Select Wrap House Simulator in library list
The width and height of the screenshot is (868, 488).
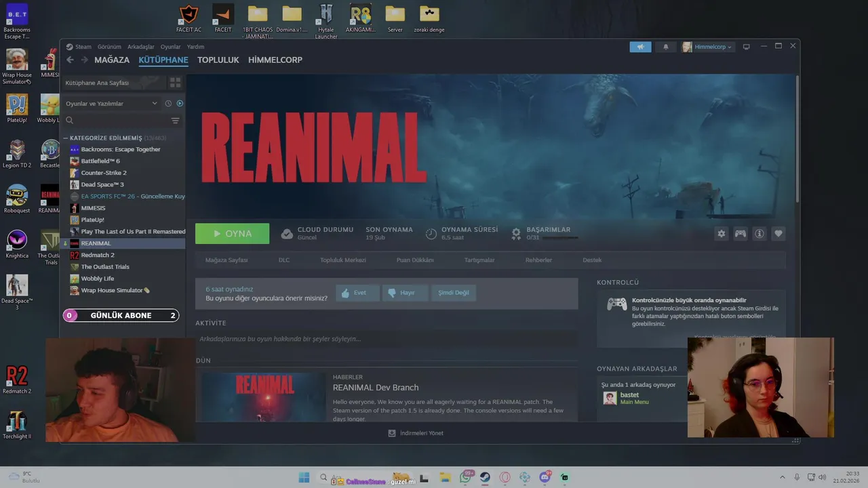(x=123, y=290)
